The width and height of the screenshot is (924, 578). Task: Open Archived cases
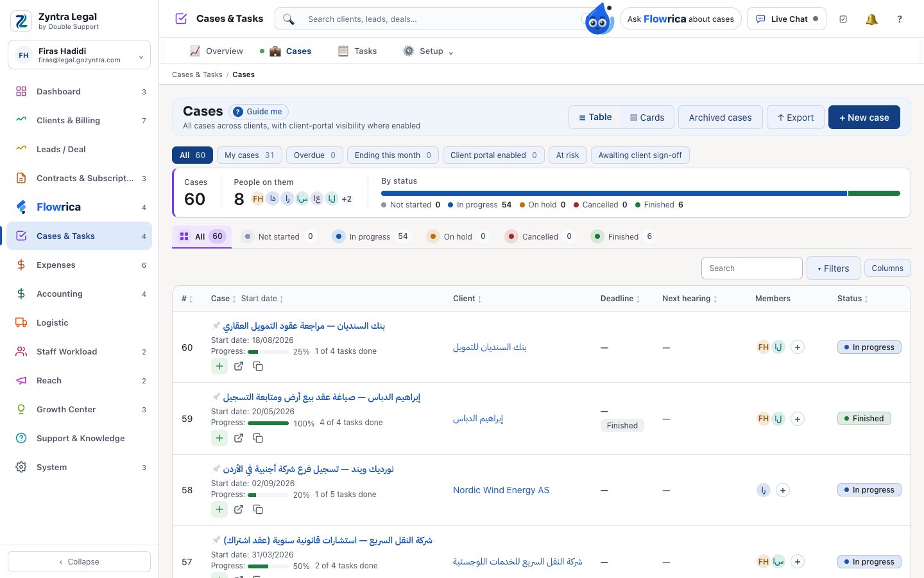(720, 118)
